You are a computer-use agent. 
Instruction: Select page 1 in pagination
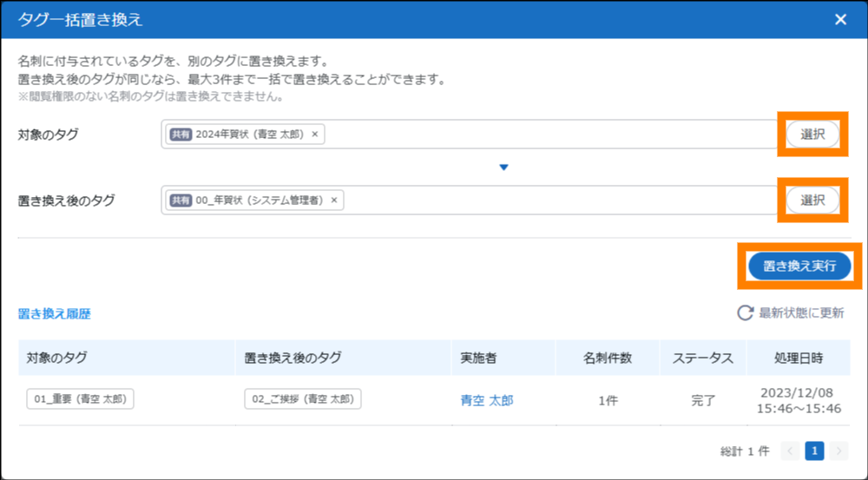(x=814, y=450)
